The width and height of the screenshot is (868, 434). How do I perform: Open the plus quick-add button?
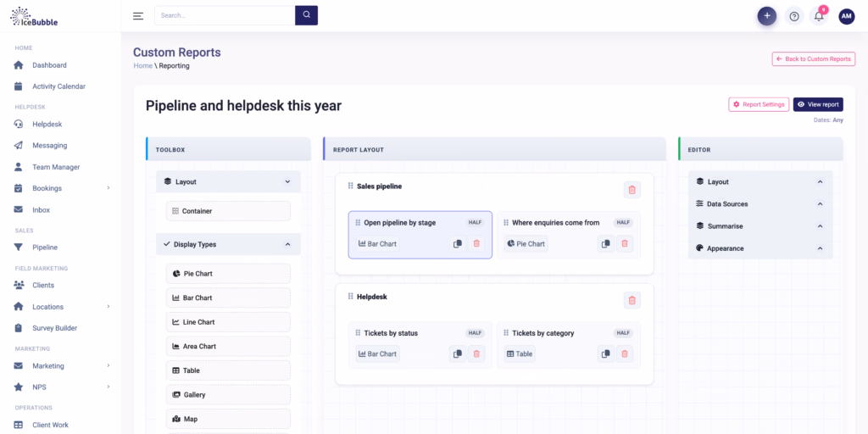pyautogui.click(x=766, y=16)
